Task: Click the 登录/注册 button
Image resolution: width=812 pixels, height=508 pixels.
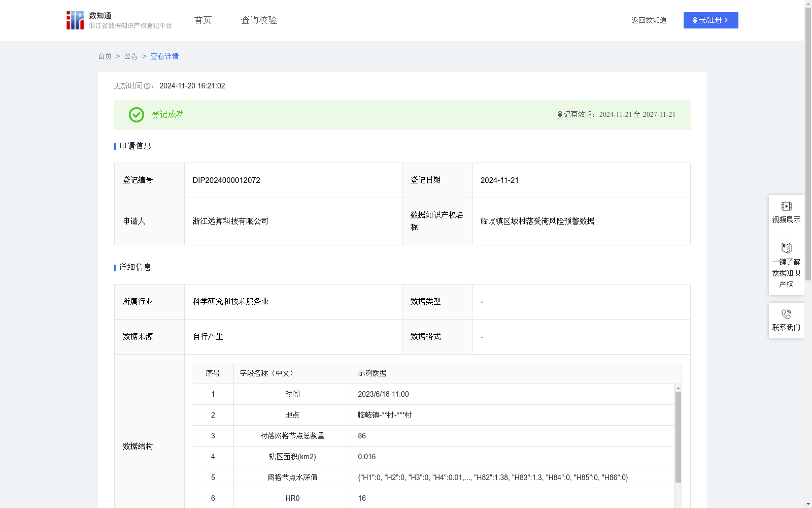Action: (710, 20)
